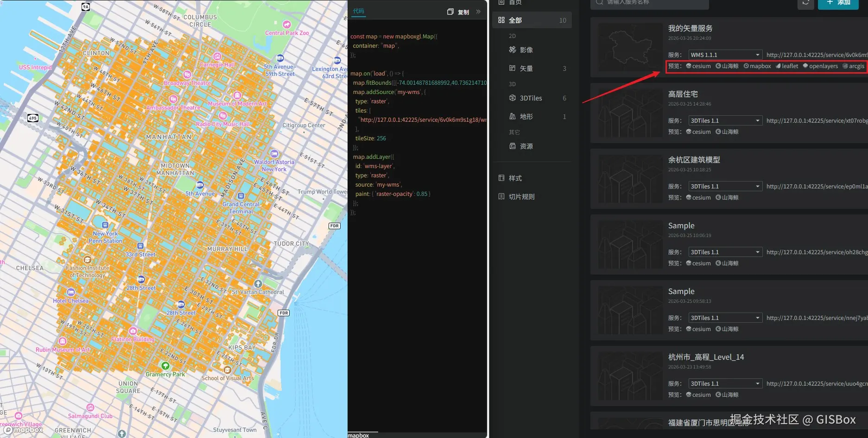Select the 我的矢量服务 service URL text
Viewport: 868px width, 438px height.
(x=817, y=55)
